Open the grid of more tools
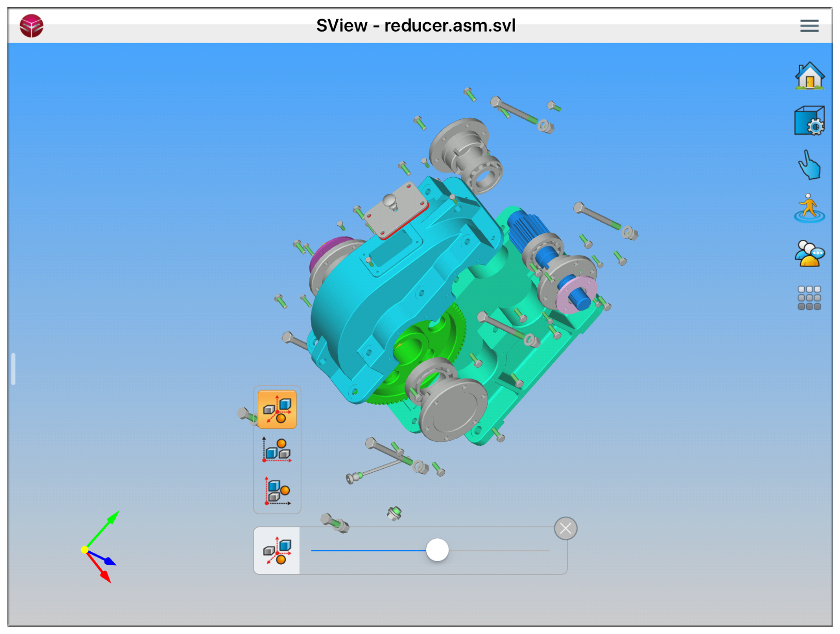The image size is (840, 634). (809, 298)
